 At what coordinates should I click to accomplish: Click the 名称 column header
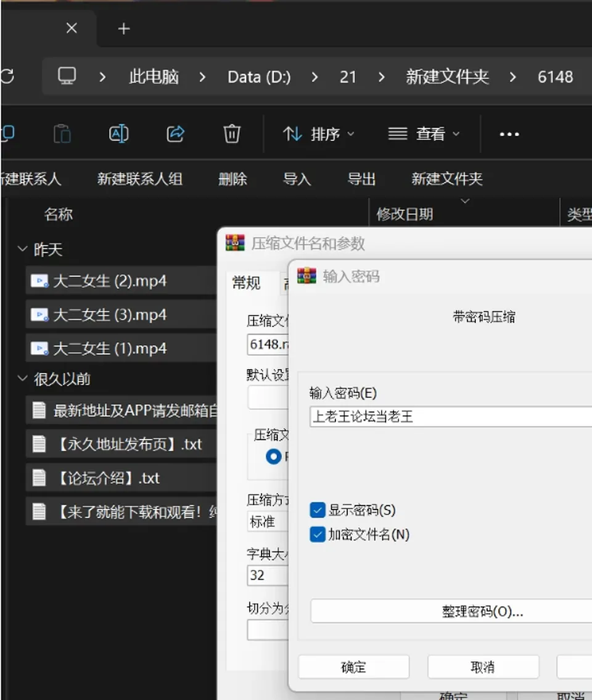[x=59, y=214]
